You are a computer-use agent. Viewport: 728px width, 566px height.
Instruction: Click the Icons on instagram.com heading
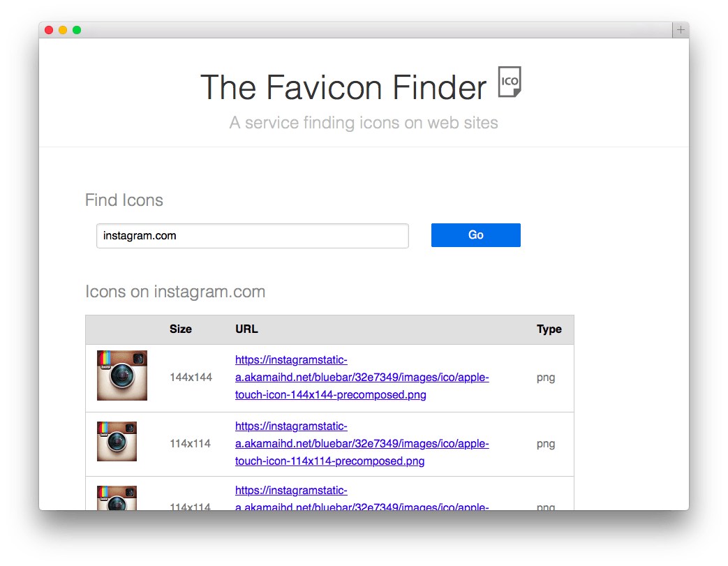click(175, 292)
